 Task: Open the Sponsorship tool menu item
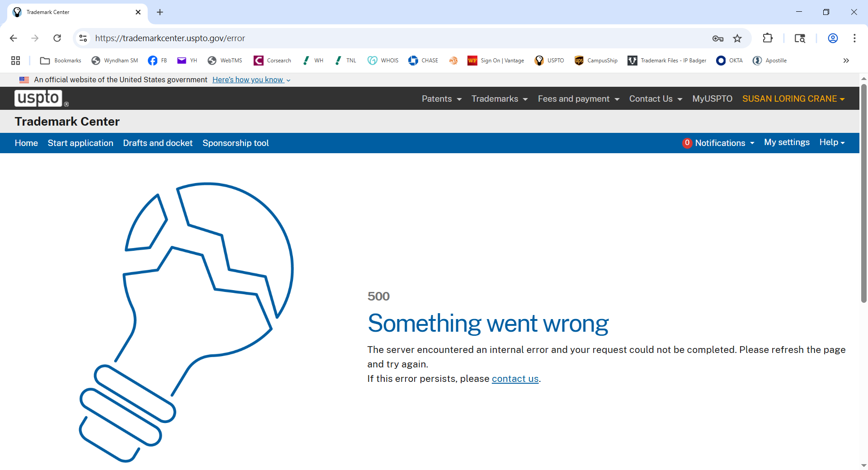click(x=236, y=143)
